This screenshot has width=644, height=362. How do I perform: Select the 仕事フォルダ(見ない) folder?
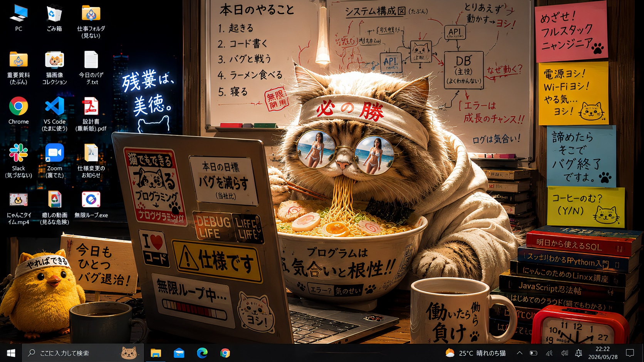coord(91,22)
